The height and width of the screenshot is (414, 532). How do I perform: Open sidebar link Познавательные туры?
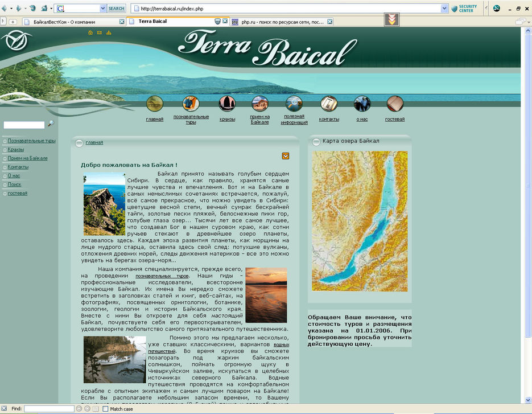(31, 141)
